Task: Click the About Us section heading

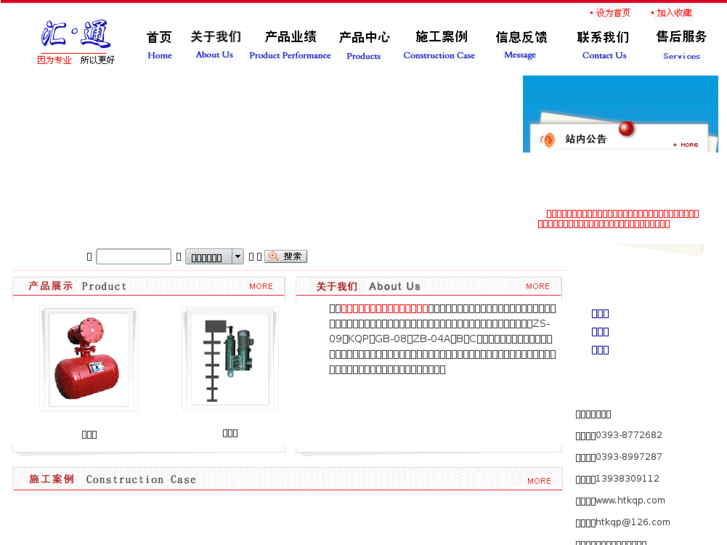Action: 368,286
